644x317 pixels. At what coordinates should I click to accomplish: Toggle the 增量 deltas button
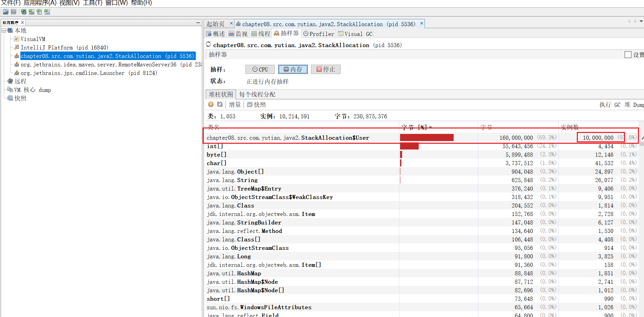point(234,105)
